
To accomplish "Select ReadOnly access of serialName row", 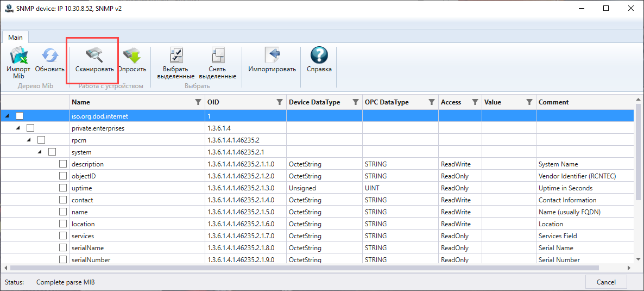I will point(460,248).
